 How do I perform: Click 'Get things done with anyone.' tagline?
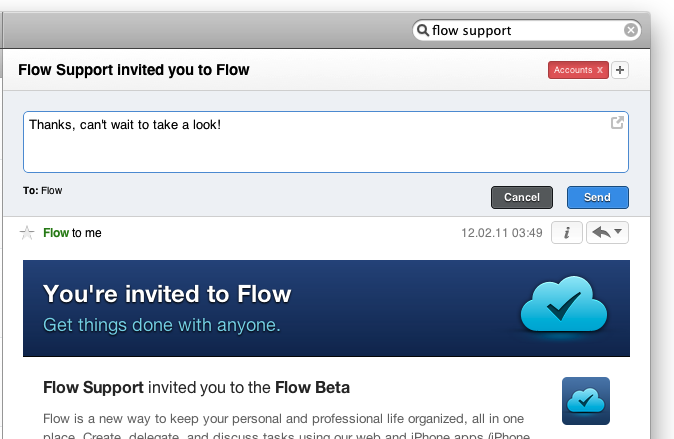[x=162, y=325]
